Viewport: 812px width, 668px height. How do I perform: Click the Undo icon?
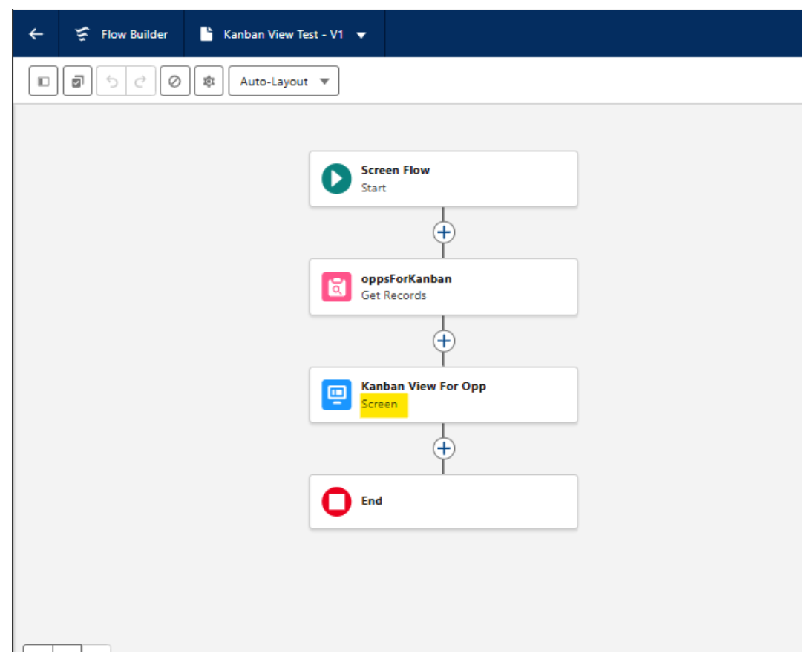110,81
